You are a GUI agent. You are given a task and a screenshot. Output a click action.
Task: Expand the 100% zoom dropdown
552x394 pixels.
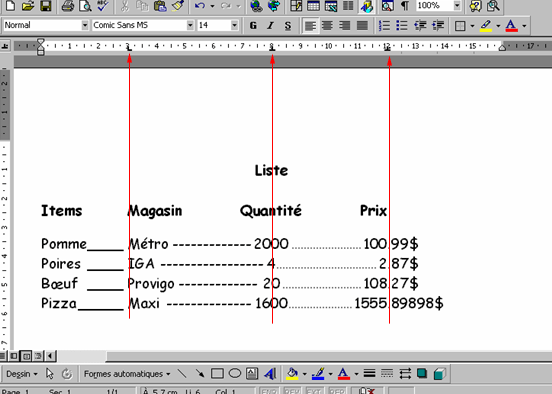pyautogui.click(x=457, y=5)
